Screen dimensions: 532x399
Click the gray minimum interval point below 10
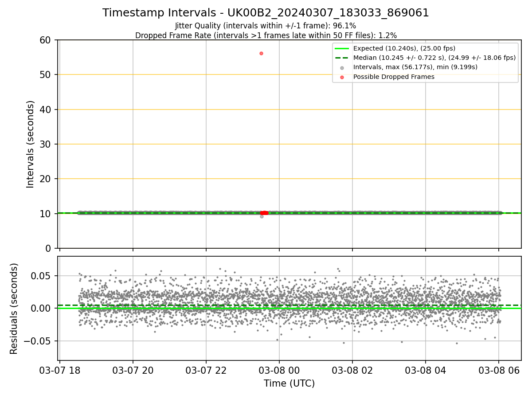262,216
